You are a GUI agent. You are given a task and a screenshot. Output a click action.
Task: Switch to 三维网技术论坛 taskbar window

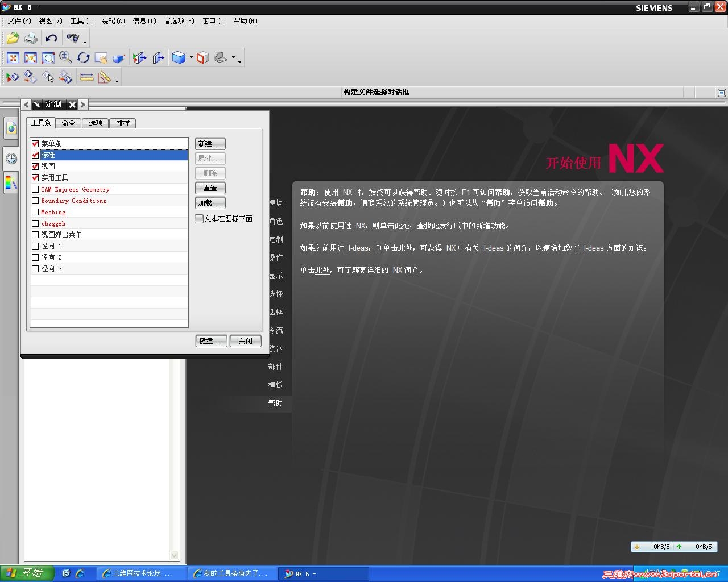[x=142, y=573]
